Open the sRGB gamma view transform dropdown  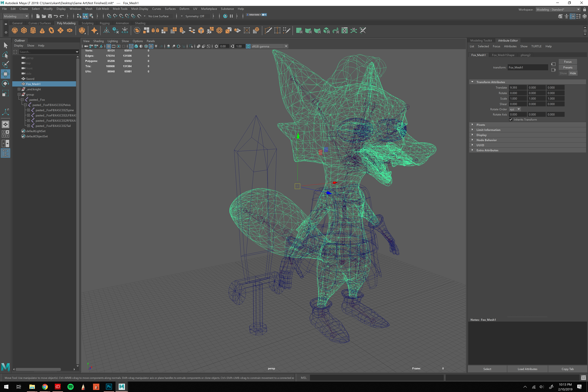pyautogui.click(x=270, y=46)
